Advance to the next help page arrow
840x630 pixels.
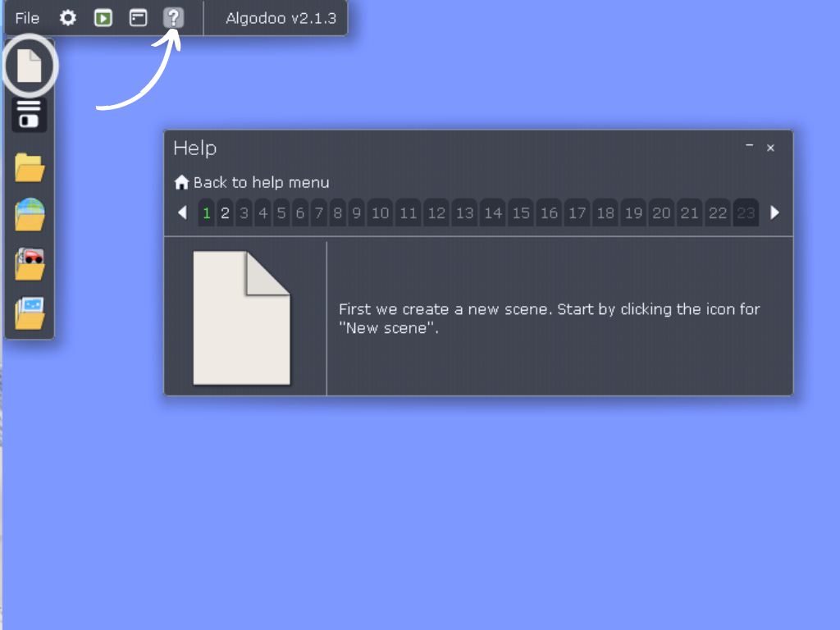(x=775, y=212)
